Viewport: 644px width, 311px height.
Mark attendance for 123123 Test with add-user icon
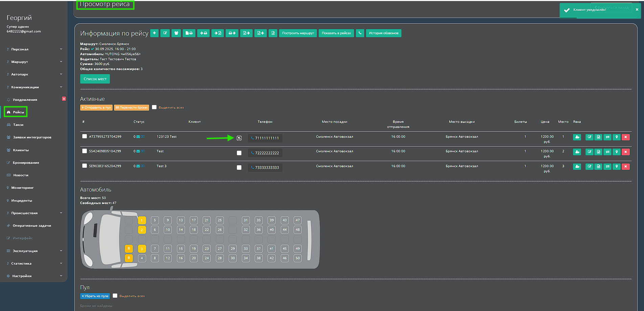click(577, 137)
